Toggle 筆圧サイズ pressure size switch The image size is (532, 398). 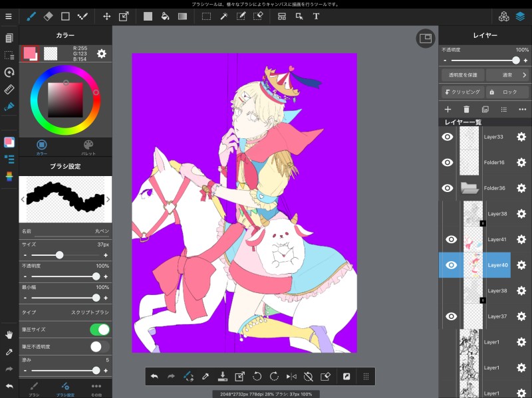click(100, 330)
